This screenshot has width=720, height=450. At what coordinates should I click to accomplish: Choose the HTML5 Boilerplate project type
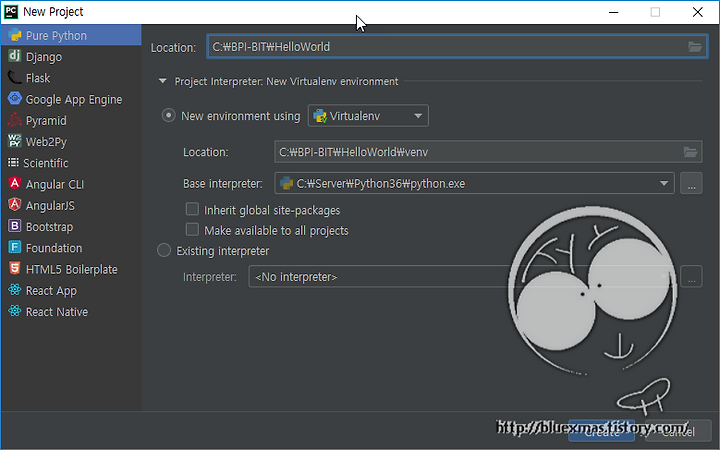pyautogui.click(x=72, y=270)
